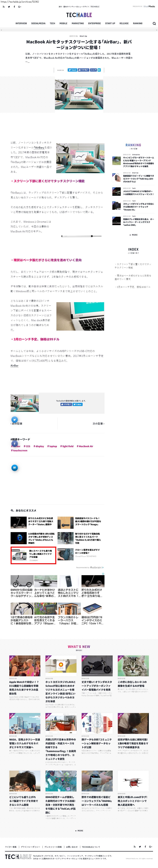Click the Twitter Follow button below the article
The height and width of the screenshot is (868, 158).
coord(78,404)
